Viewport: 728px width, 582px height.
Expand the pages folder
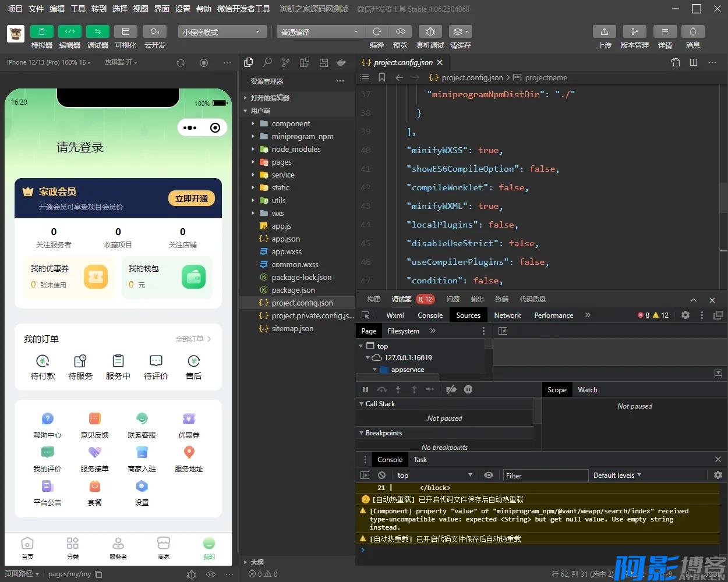281,162
